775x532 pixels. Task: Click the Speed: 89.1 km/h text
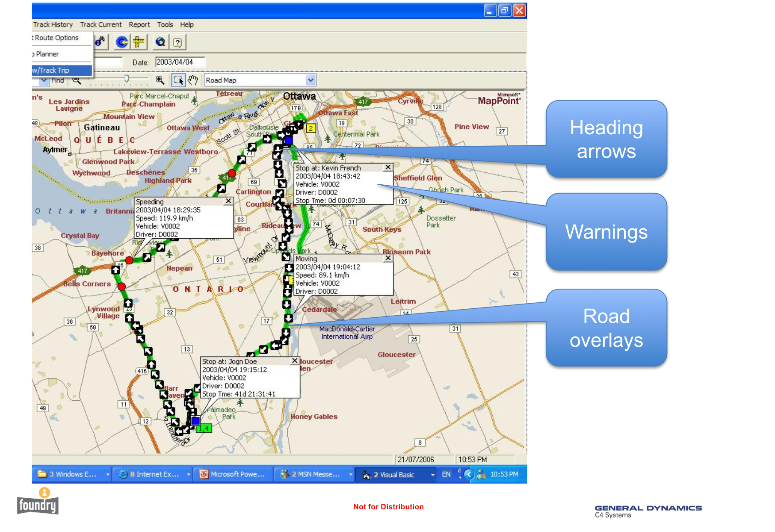click(x=322, y=275)
